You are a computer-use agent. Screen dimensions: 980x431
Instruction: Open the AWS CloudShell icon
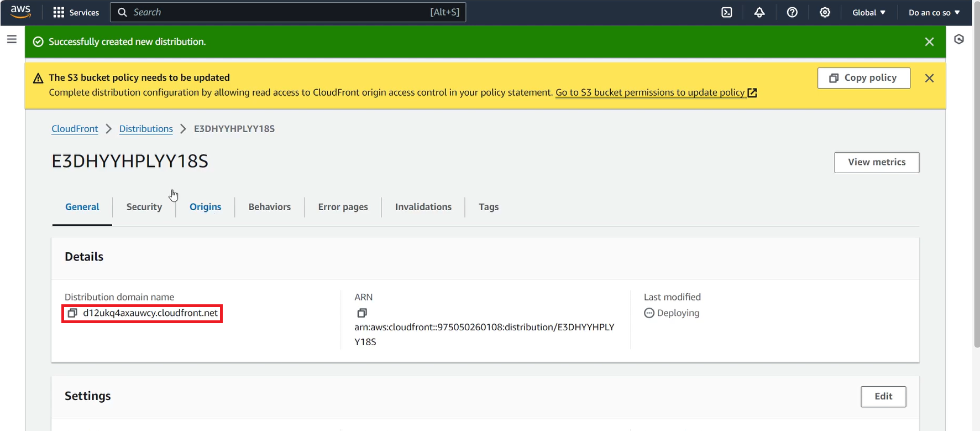point(727,12)
